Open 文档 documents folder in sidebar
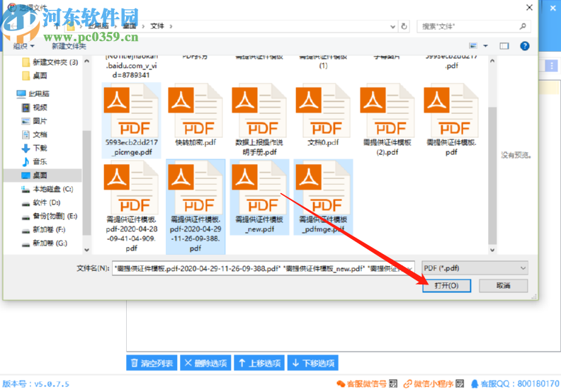 (35, 134)
